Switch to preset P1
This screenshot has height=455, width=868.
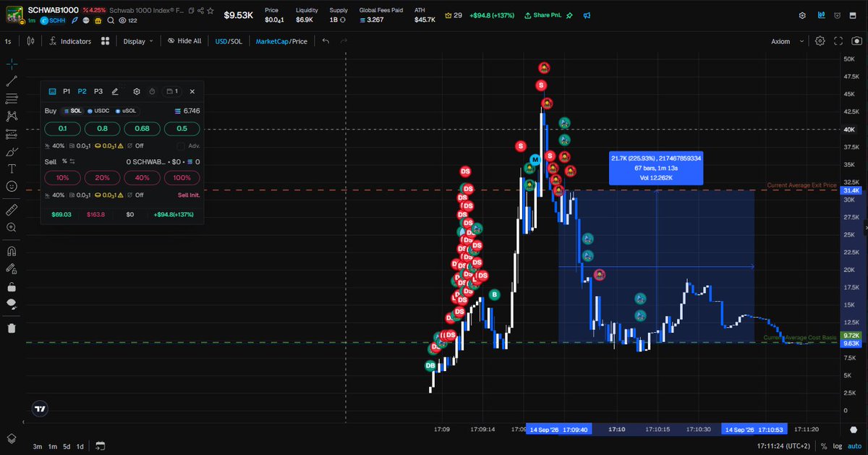67,92
